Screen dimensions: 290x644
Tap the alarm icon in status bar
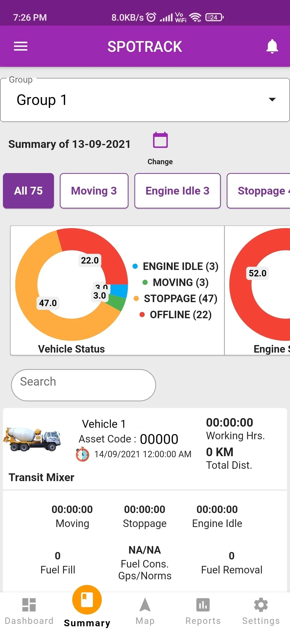pyautogui.click(x=151, y=17)
